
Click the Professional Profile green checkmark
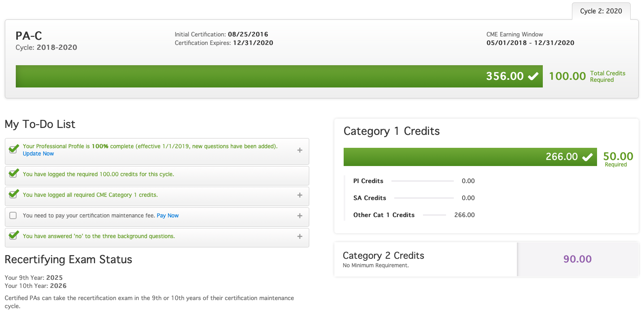point(14,149)
